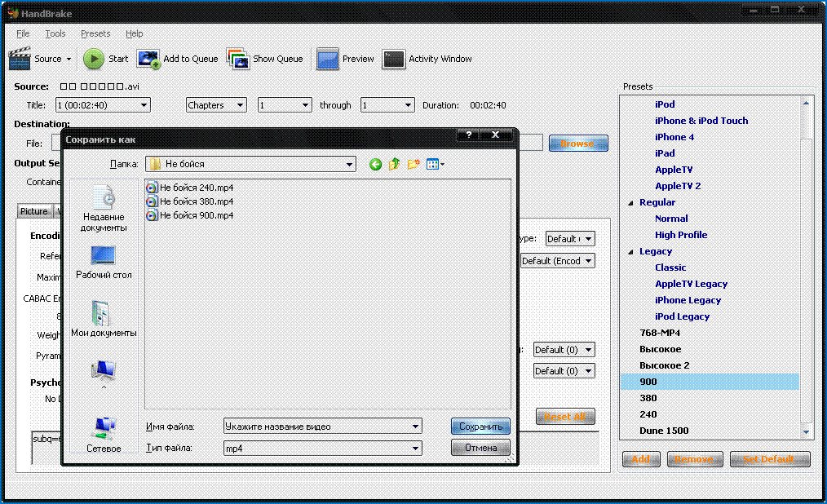Go to Рабочий стол location

tap(104, 262)
